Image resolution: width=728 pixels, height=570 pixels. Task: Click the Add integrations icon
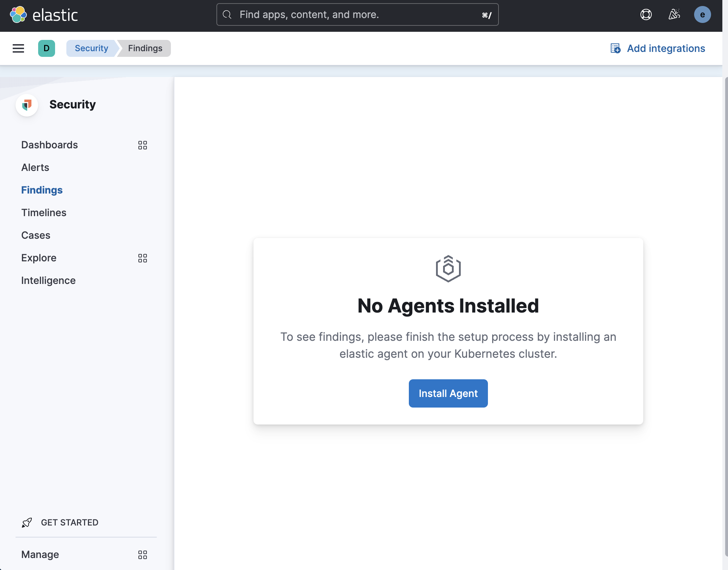(615, 48)
